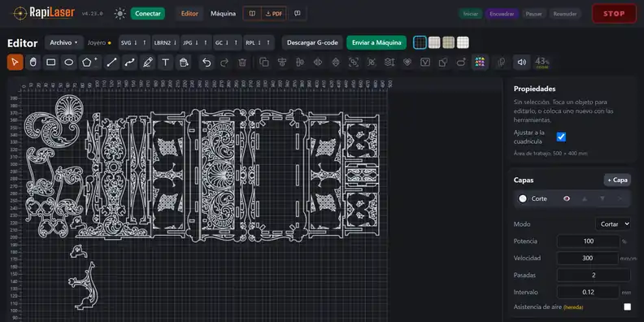The height and width of the screenshot is (322, 644).
Task: Click Enviar a Máquina button
Action: tap(376, 43)
